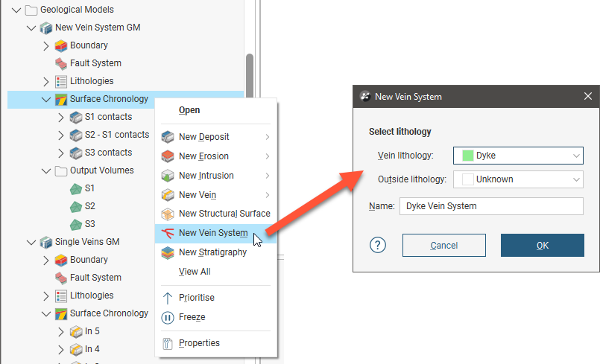Image resolution: width=600 pixels, height=364 pixels.
Task: Click the New Deposit menu icon
Action: [x=168, y=137]
